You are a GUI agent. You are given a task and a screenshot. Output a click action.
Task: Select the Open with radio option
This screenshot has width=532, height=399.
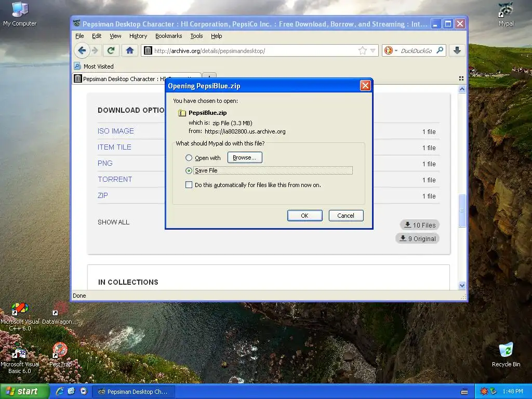coord(189,158)
